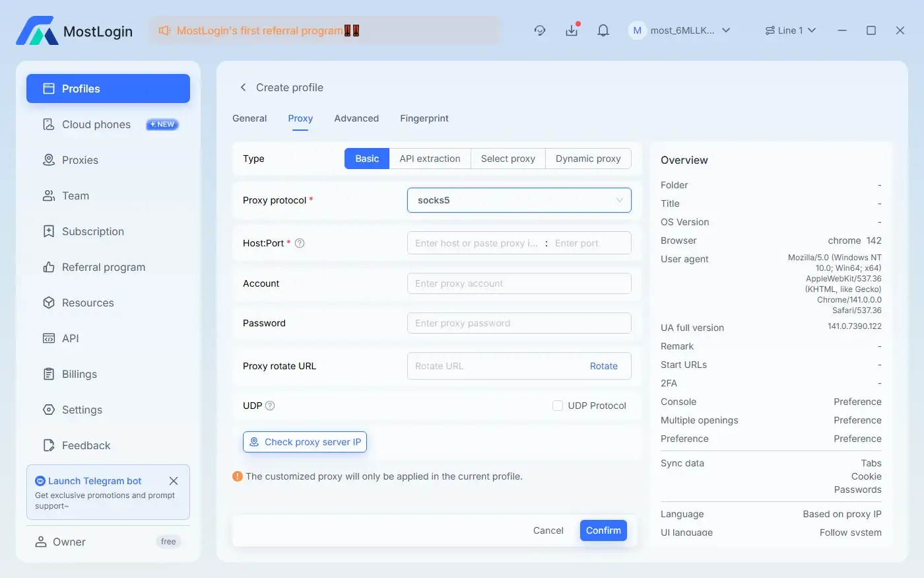Enable the UDP Protocol checkbox

point(558,406)
